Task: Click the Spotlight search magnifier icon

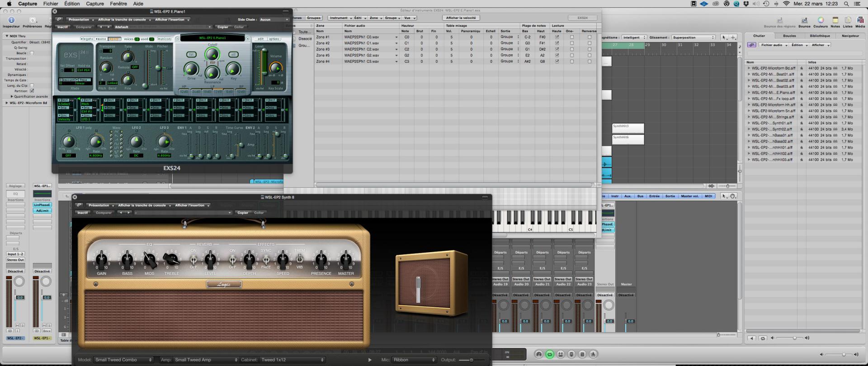Action: point(847,4)
